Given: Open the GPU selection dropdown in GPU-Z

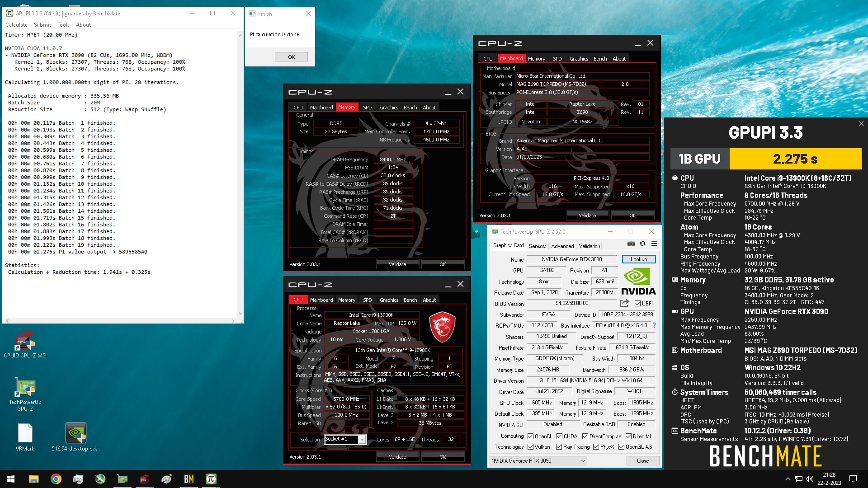Looking at the screenshot, I should [538, 460].
